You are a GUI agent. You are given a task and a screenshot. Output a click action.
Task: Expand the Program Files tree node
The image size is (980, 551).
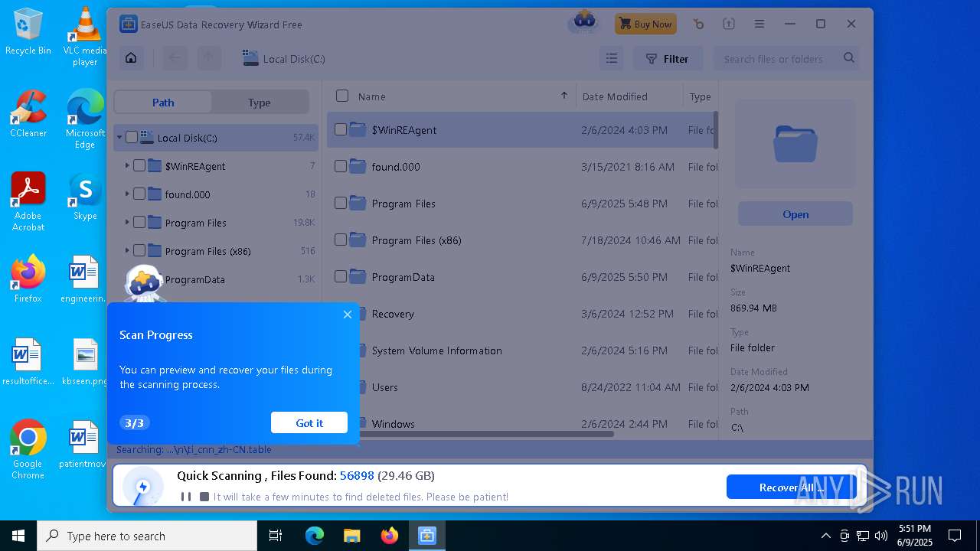pyautogui.click(x=127, y=223)
